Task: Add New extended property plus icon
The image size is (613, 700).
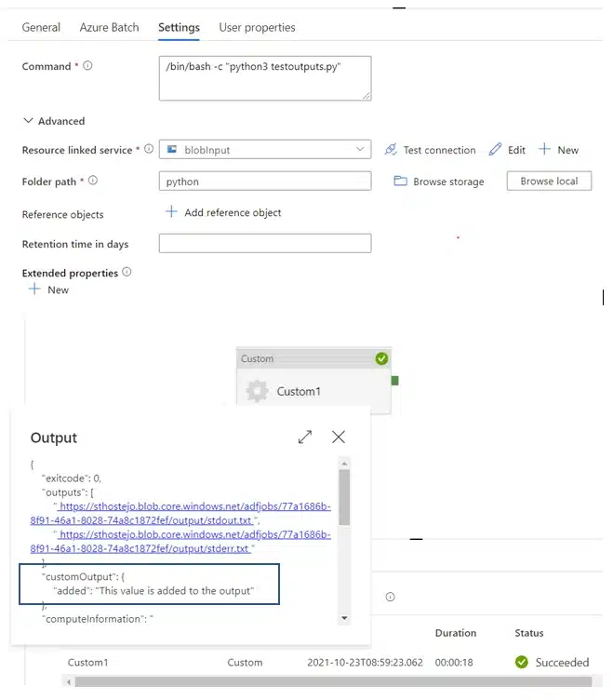Action: pyautogui.click(x=34, y=289)
